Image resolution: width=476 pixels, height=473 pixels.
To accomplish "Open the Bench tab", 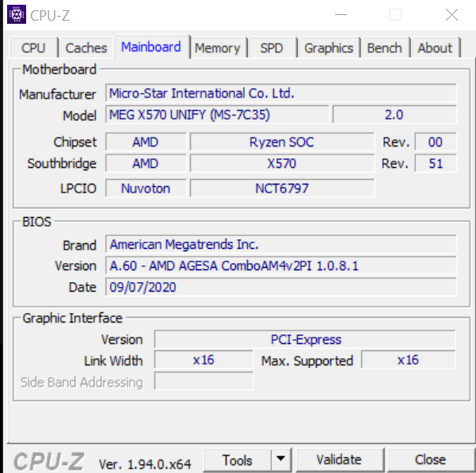I will (384, 48).
